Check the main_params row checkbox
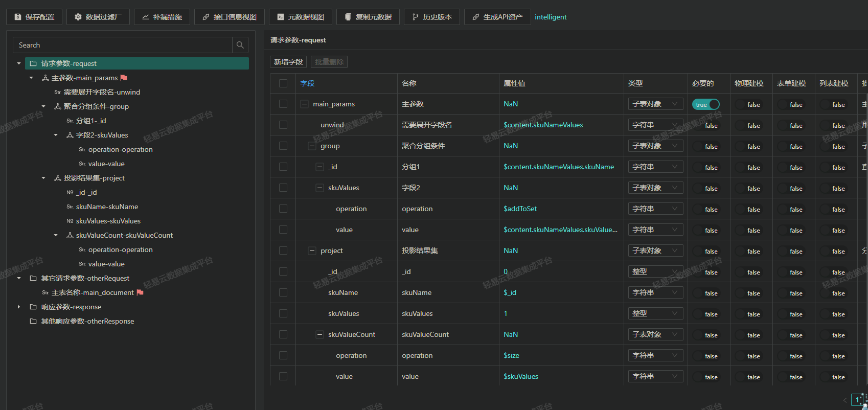868x410 pixels. point(283,104)
